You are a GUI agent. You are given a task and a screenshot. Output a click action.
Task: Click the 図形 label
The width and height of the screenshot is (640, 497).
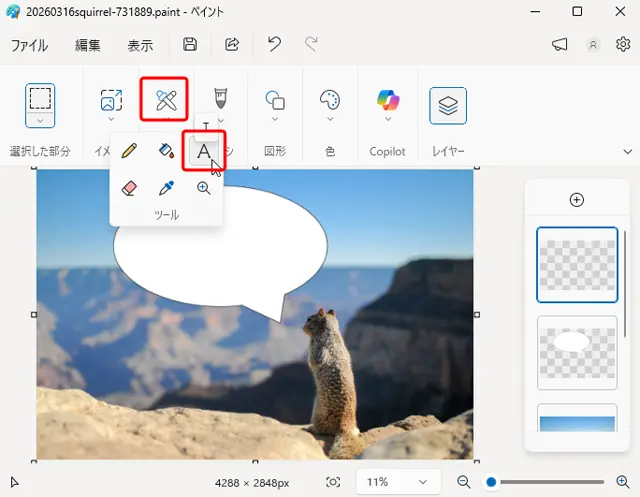tap(275, 151)
